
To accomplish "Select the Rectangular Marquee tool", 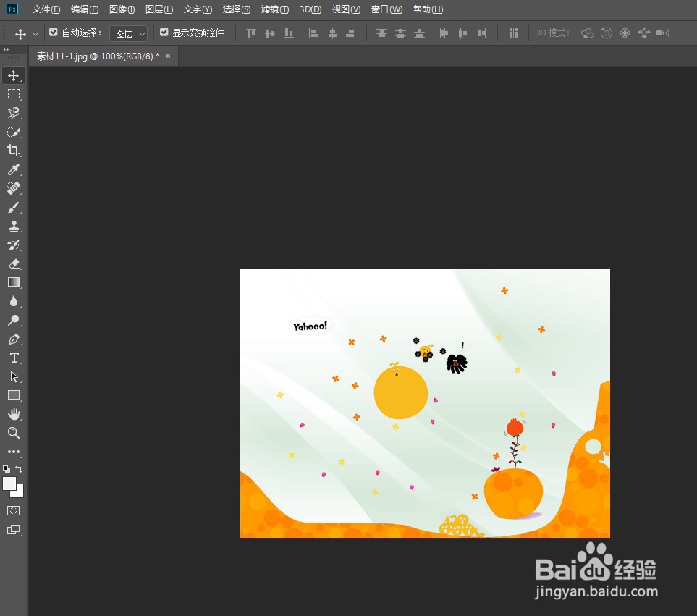I will click(13, 94).
